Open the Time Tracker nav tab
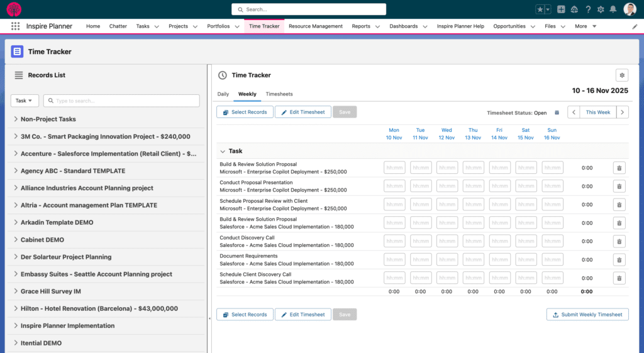 264,26
